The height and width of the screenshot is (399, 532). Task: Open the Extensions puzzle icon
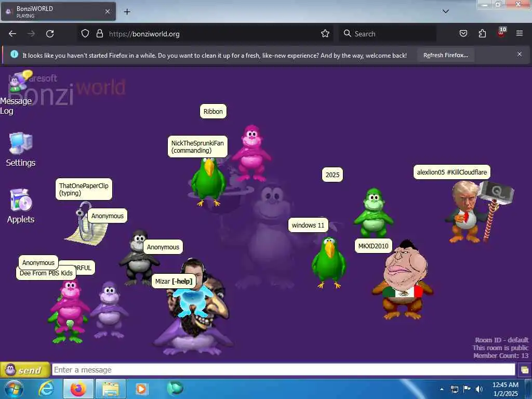pyautogui.click(x=482, y=34)
